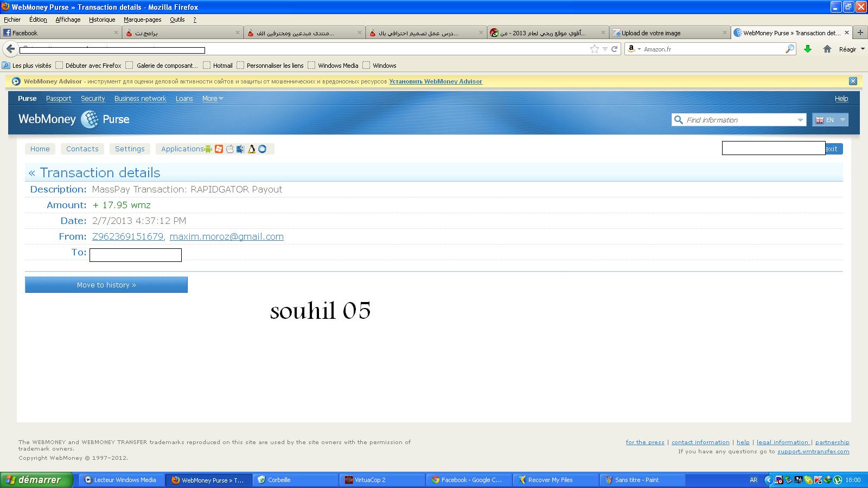The width and height of the screenshot is (868, 488).
Task: Switch to Lecteur Windows Media in taskbar
Action: pos(122,480)
